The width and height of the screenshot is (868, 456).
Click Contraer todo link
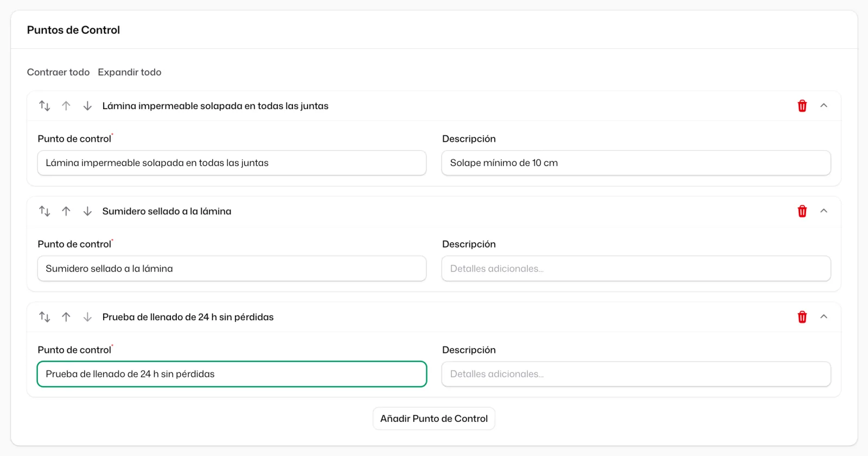58,72
